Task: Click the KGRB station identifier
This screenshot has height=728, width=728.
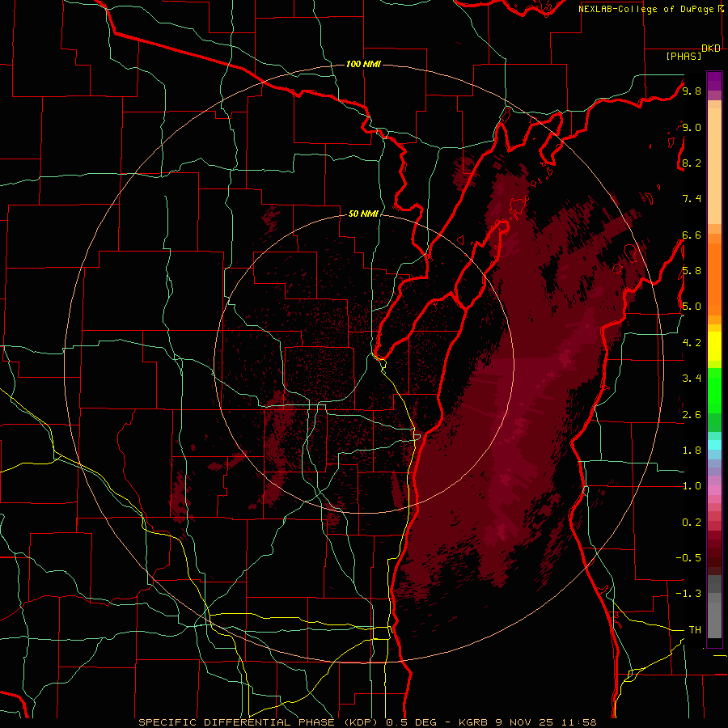Action: tap(473, 722)
